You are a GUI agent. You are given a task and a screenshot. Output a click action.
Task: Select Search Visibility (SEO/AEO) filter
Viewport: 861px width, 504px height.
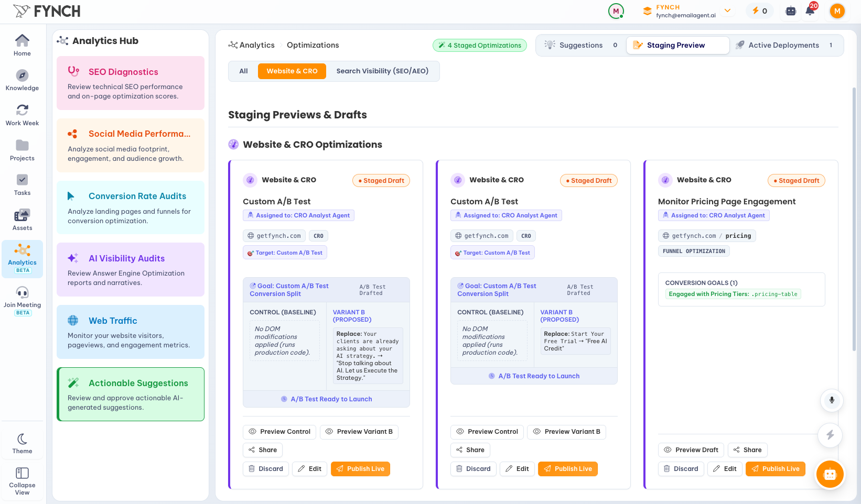pyautogui.click(x=382, y=71)
